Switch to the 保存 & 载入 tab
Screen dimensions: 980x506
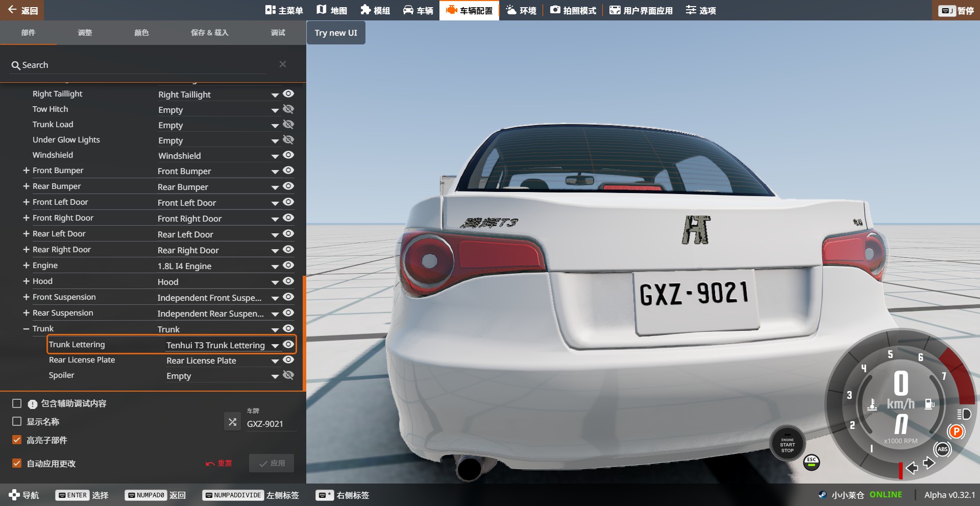coord(209,33)
